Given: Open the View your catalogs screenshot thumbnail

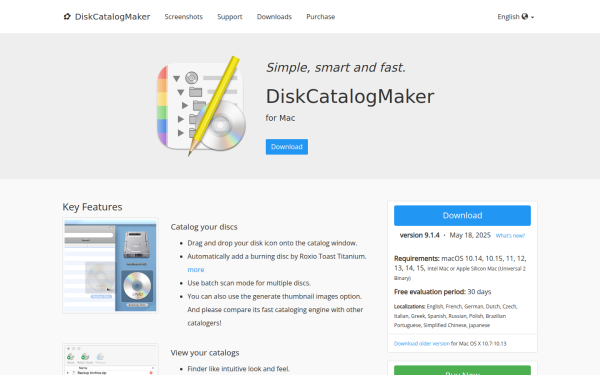Looking at the screenshot, I should click(x=110, y=359).
